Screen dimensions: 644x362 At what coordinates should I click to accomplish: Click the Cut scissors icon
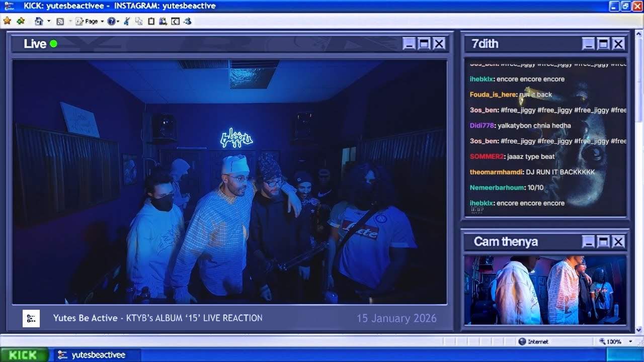coord(127,21)
